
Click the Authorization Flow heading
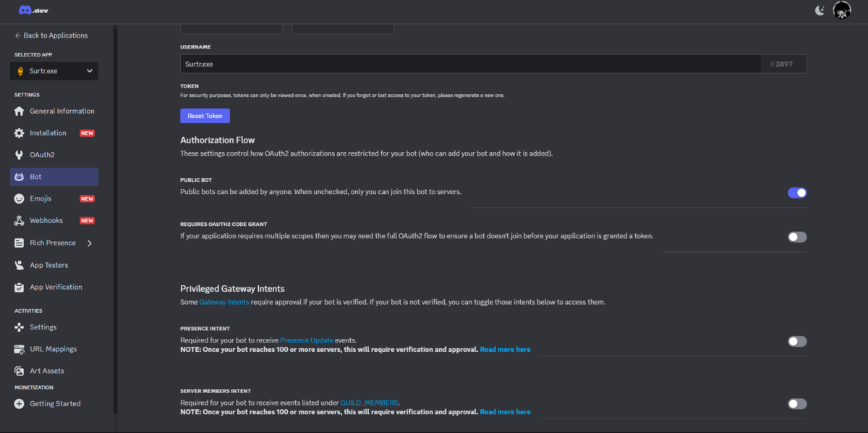218,140
